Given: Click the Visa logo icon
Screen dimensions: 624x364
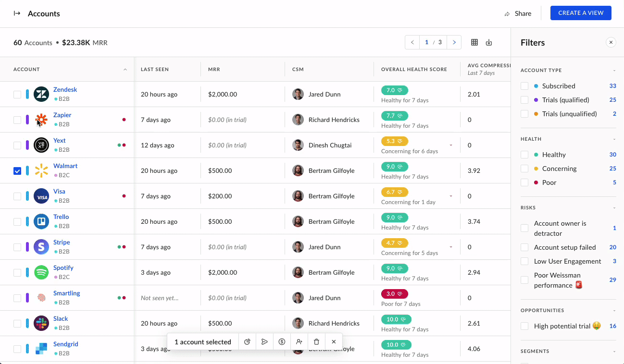Looking at the screenshot, I should (41, 196).
